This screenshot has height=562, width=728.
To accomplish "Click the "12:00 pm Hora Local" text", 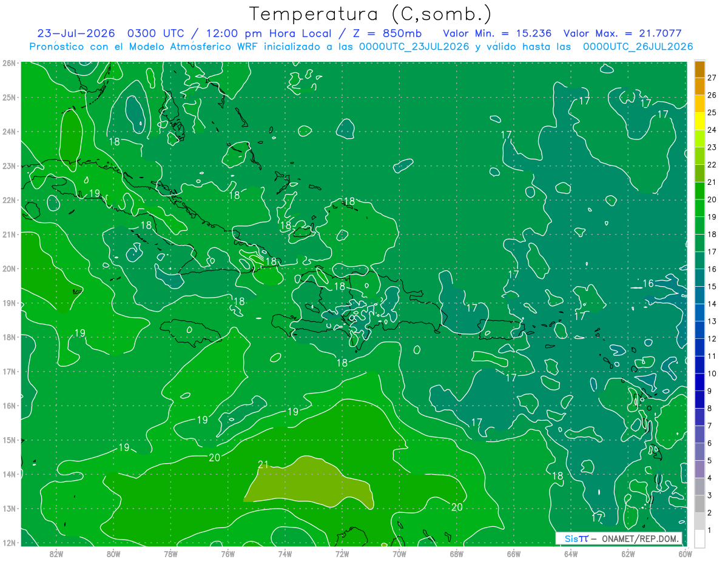I will pyautogui.click(x=268, y=33).
